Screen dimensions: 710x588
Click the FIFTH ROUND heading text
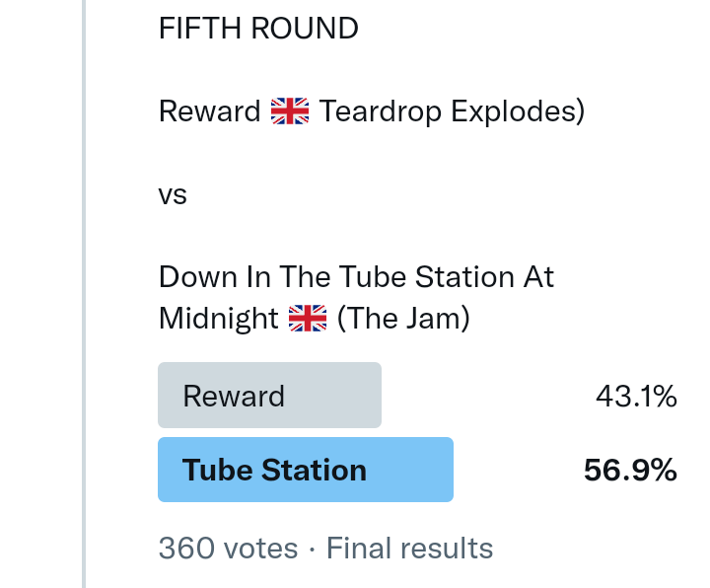[258, 29]
